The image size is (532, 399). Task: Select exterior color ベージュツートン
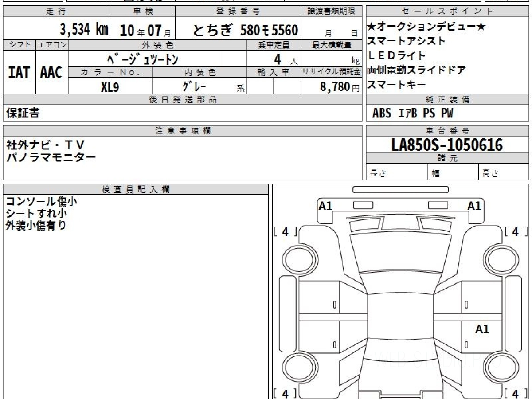143,59
